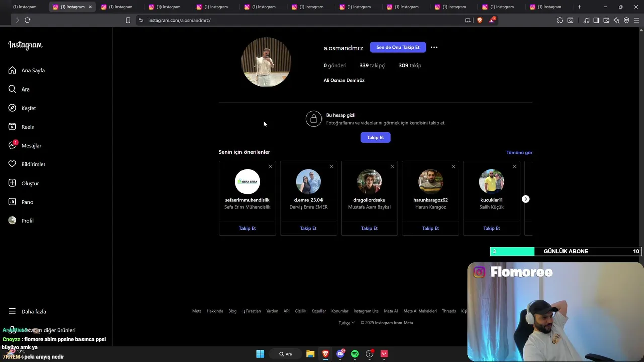Open the profile options three-dot menu
This screenshot has width=644, height=362.
point(434,47)
